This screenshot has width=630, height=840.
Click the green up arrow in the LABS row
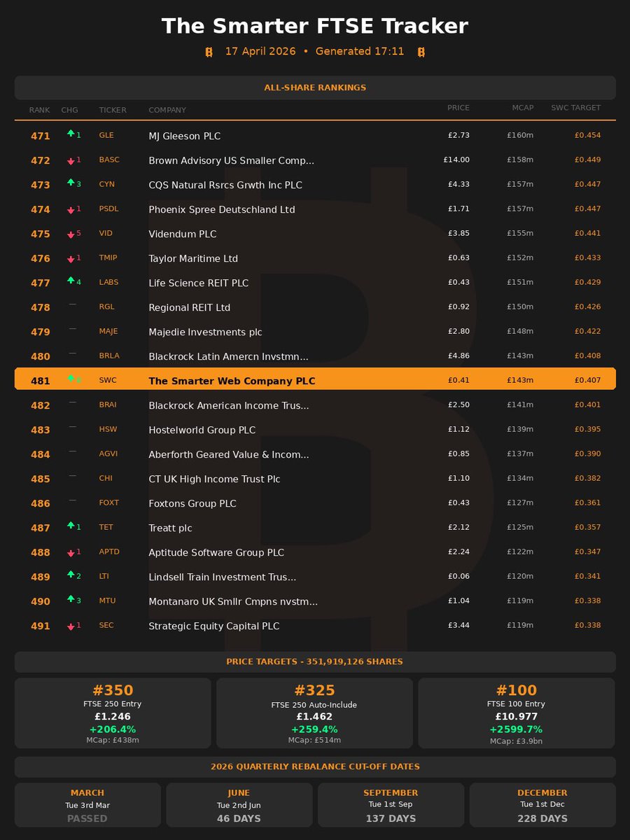[x=71, y=280]
